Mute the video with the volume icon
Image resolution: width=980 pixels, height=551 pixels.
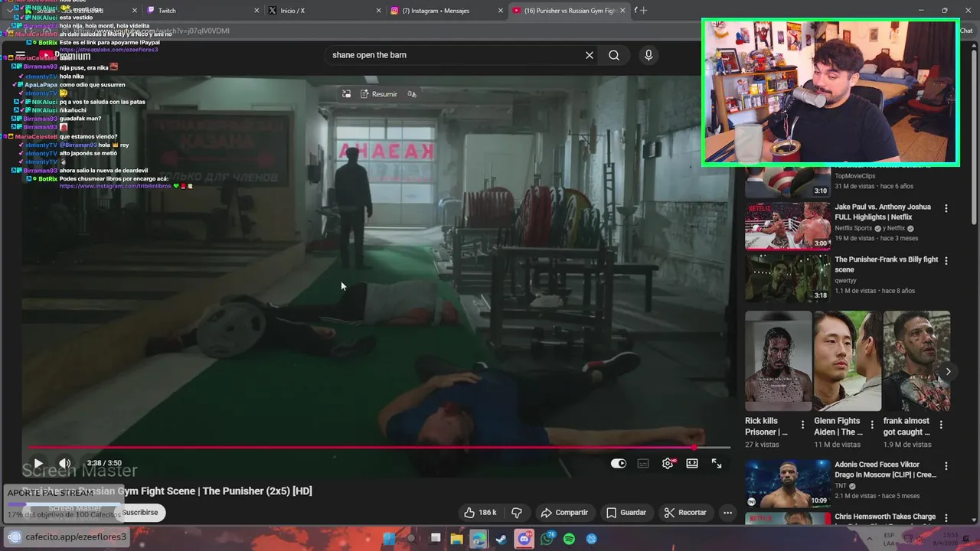point(65,463)
